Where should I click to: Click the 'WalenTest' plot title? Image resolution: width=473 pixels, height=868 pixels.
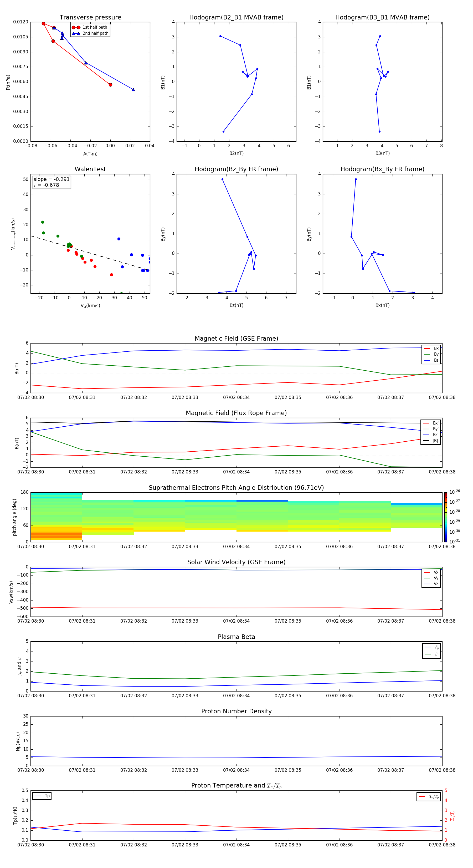90,169
